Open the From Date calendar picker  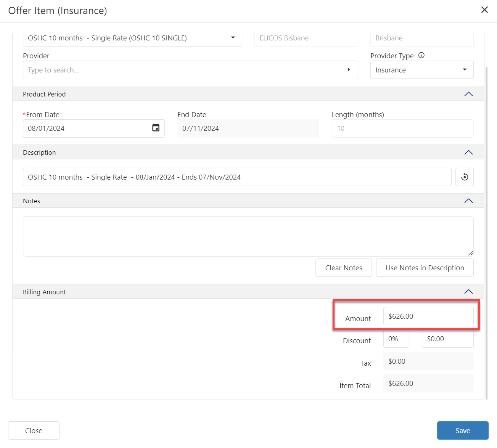[x=156, y=128]
